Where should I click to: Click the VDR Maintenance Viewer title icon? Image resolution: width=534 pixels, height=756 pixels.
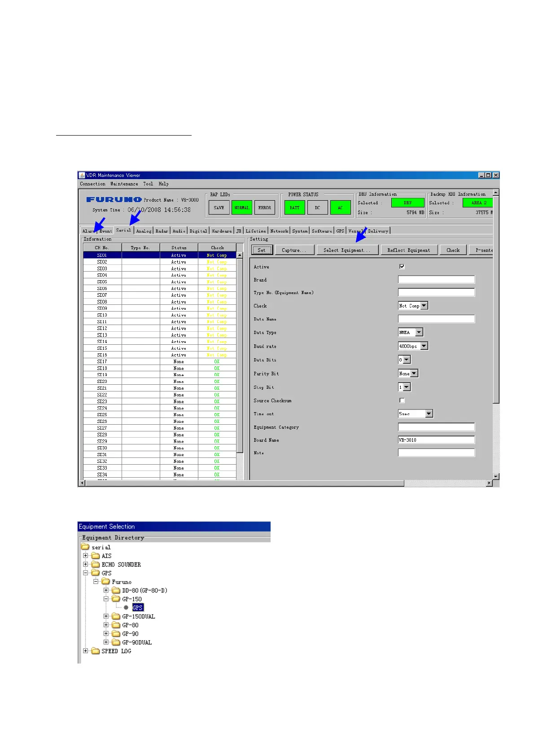point(82,175)
